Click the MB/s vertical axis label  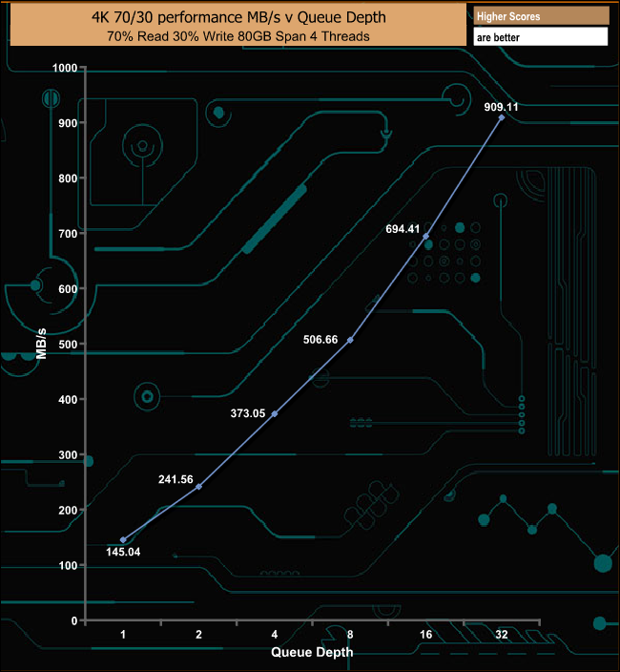(x=41, y=344)
